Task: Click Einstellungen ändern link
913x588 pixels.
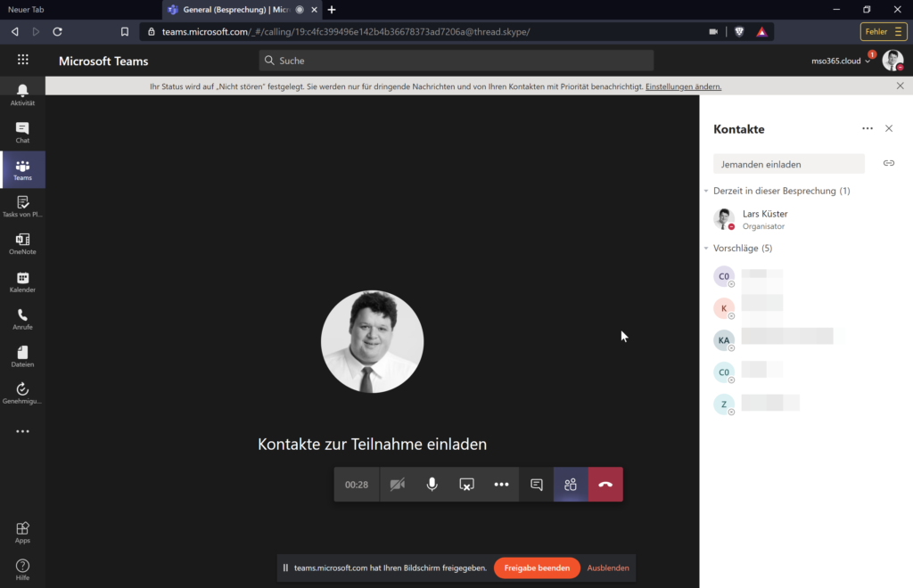Action: coord(684,86)
